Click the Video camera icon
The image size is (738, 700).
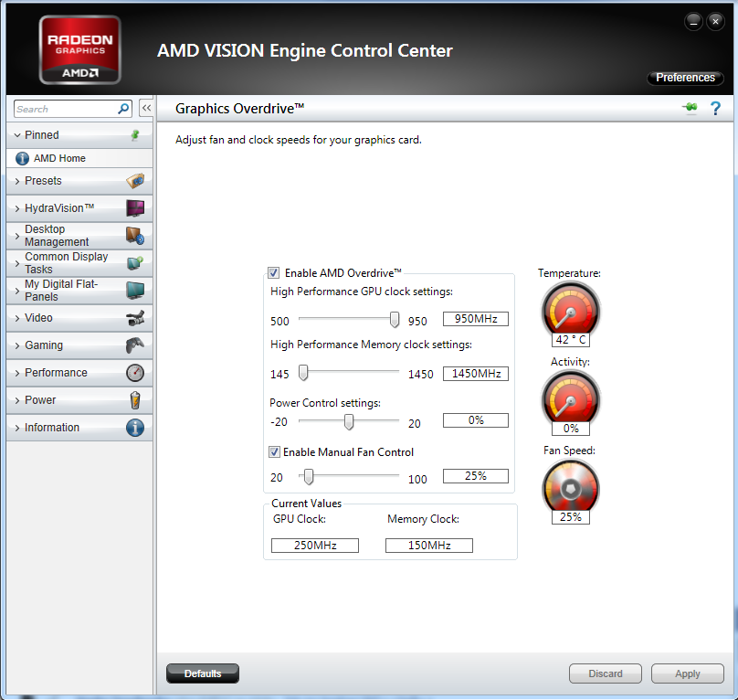coord(135,318)
